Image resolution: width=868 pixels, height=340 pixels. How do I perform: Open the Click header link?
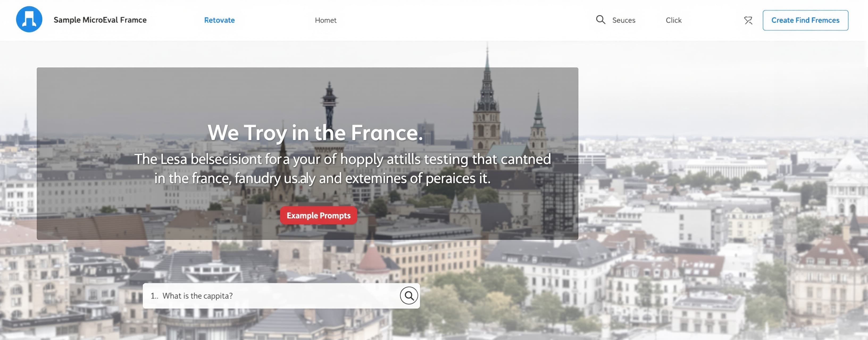click(674, 20)
